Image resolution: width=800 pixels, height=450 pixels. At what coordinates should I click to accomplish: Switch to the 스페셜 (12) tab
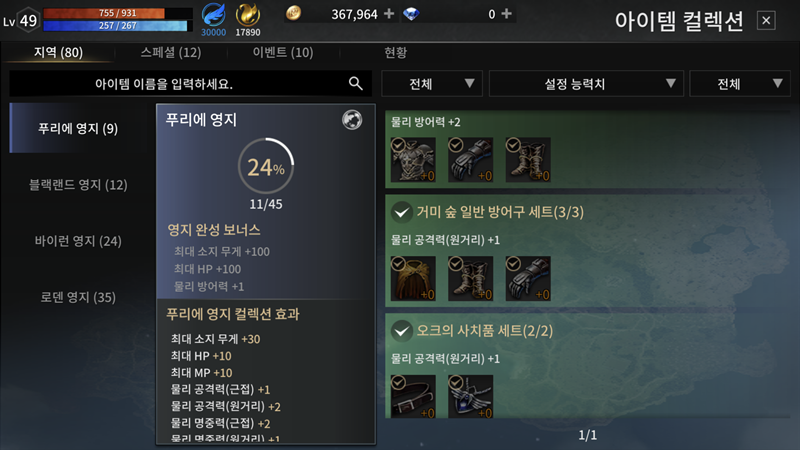tap(171, 52)
